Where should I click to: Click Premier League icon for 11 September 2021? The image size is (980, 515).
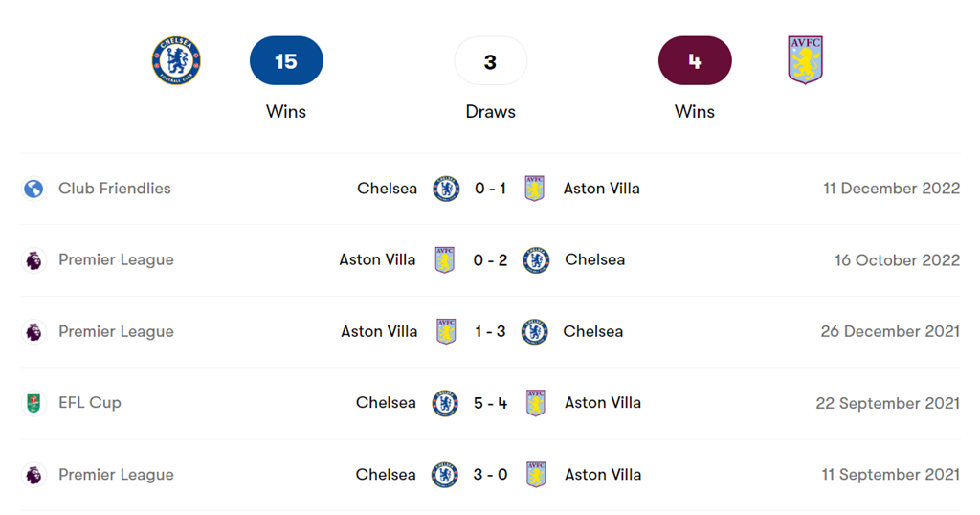pos(34,475)
